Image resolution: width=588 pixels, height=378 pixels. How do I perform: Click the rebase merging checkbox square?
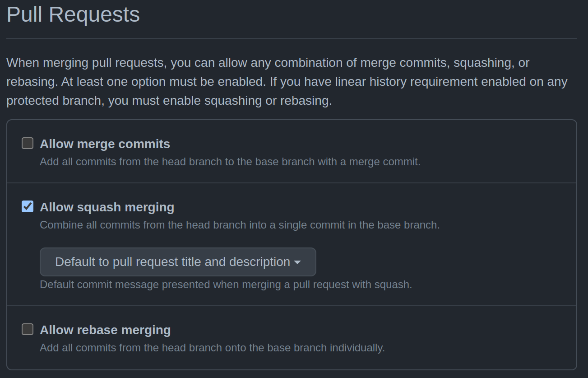click(27, 329)
